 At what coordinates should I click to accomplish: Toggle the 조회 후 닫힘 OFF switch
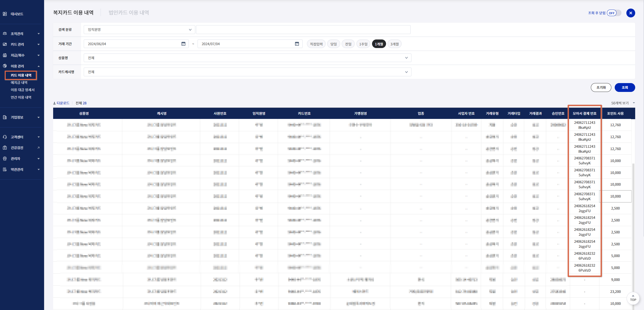(x=614, y=13)
